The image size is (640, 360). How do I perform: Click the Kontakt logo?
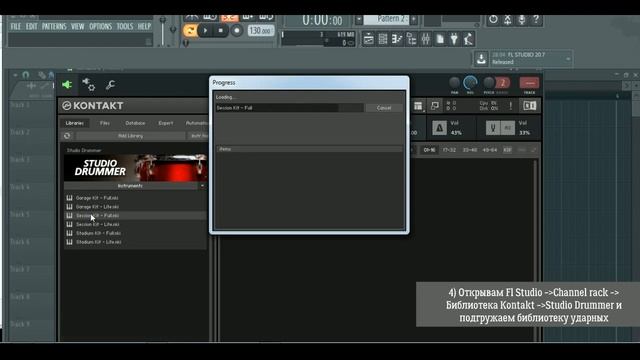[93, 106]
